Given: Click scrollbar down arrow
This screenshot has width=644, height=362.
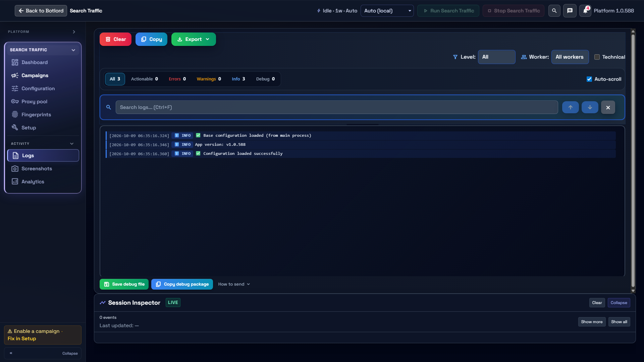Looking at the screenshot, I should [633, 291].
